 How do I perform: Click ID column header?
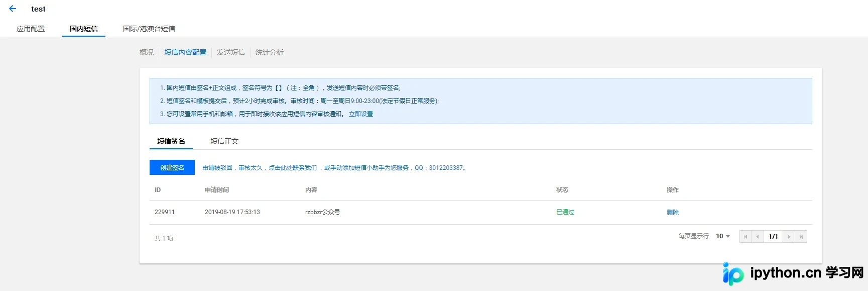pyautogui.click(x=158, y=190)
